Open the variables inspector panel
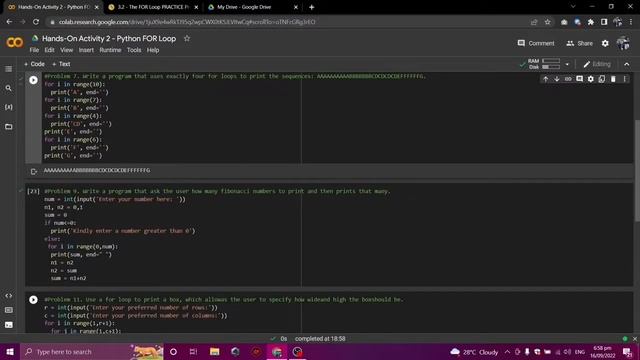 coord(9,107)
